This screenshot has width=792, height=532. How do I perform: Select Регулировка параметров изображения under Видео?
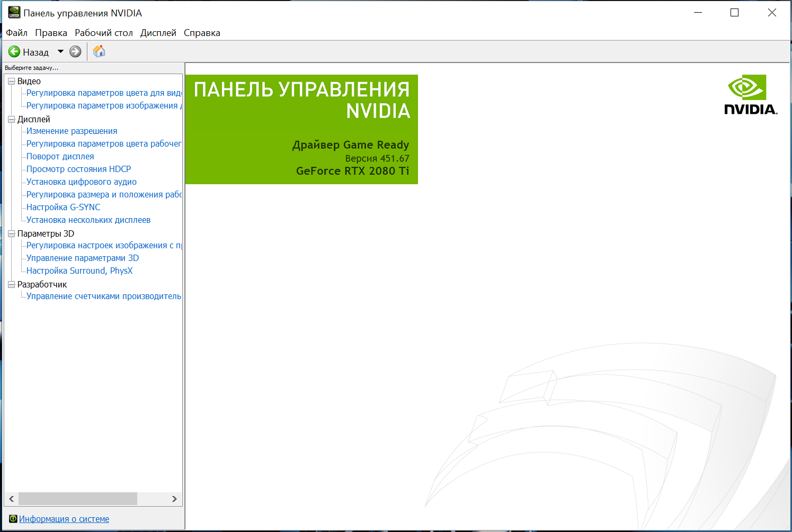(104, 106)
